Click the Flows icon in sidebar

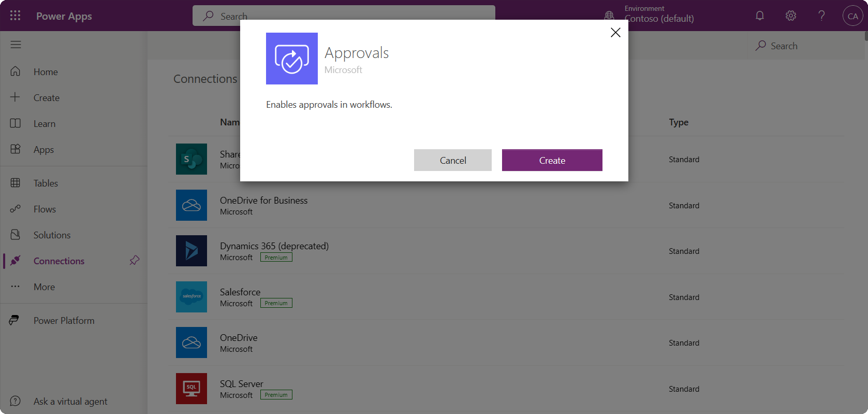click(x=16, y=209)
